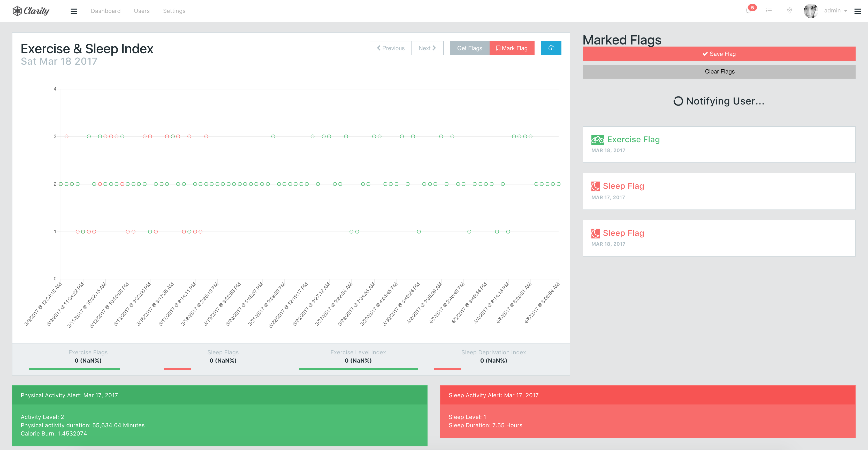Click the Mar 17 Sleep Flag moon icon
Image resolution: width=868 pixels, height=450 pixels.
(x=595, y=186)
